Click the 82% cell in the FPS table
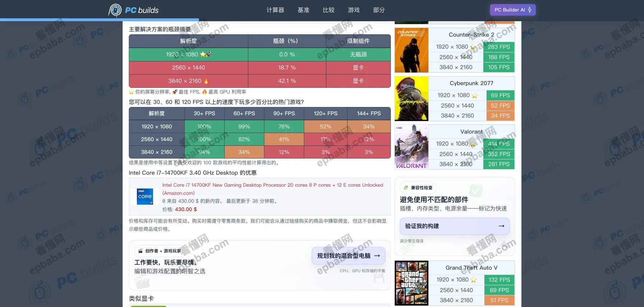The width and height of the screenshot is (644, 307). point(244,139)
